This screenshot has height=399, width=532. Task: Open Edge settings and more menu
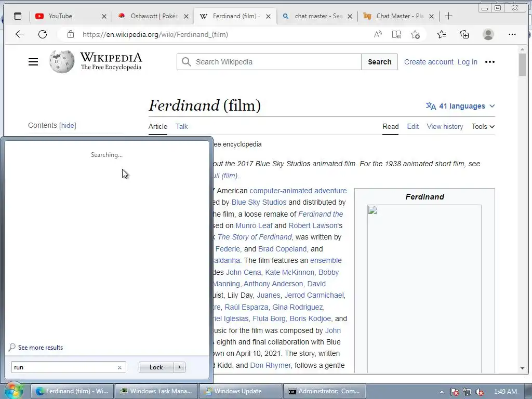(x=512, y=34)
